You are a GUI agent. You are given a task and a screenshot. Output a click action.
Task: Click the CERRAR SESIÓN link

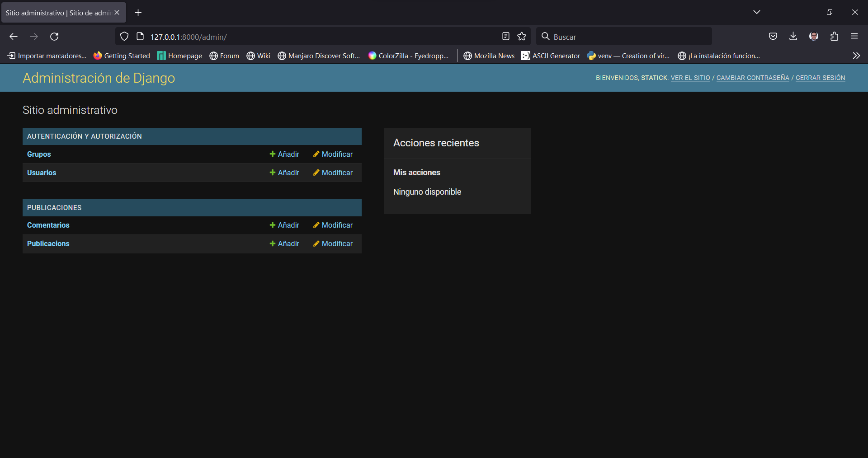click(x=820, y=78)
